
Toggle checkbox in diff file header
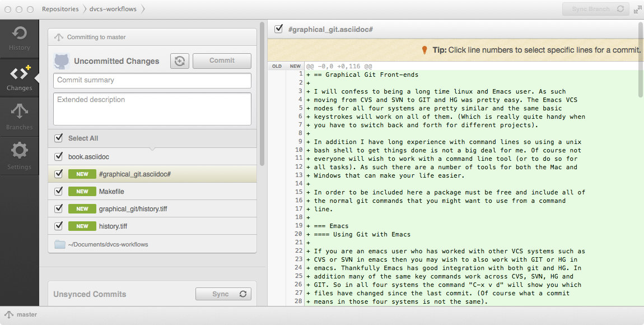[278, 29]
